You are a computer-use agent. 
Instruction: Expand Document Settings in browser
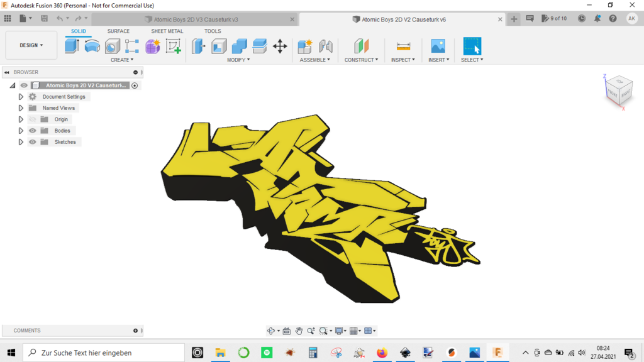[x=21, y=97]
